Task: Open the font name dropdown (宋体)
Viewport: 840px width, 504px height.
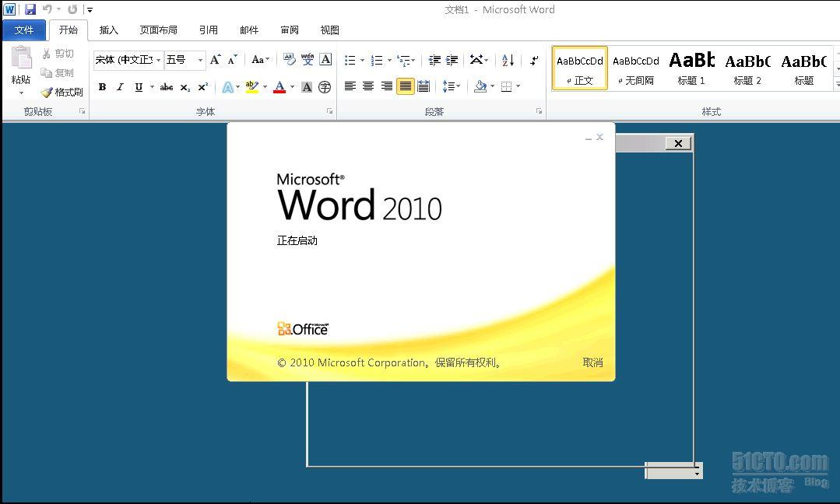Action: (x=159, y=60)
